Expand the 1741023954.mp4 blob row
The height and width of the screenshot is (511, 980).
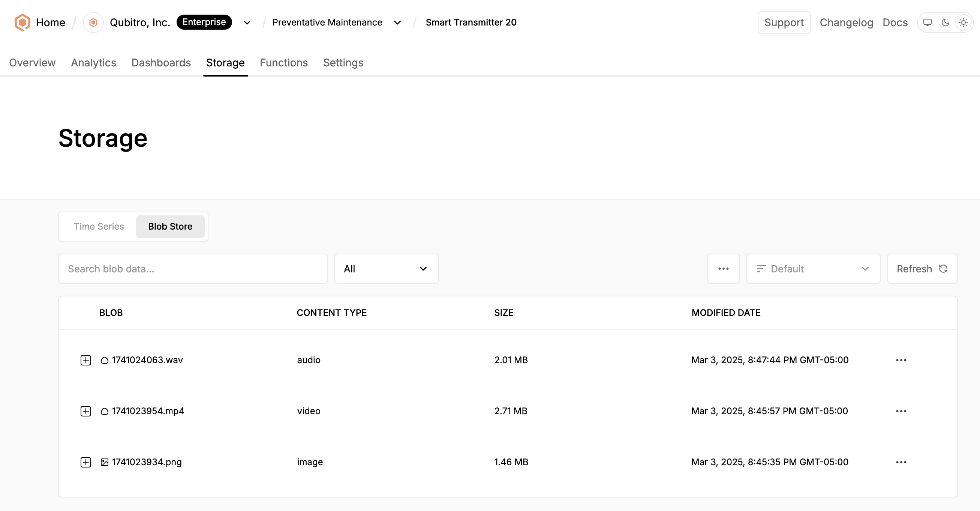86,411
